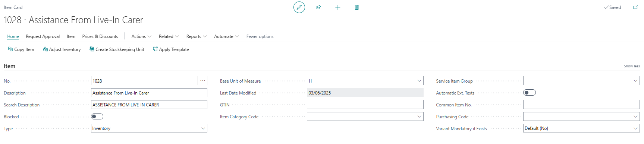Click into the GTIN field
Image resolution: width=644 pixels, height=144 pixels.
pyautogui.click(x=365, y=105)
